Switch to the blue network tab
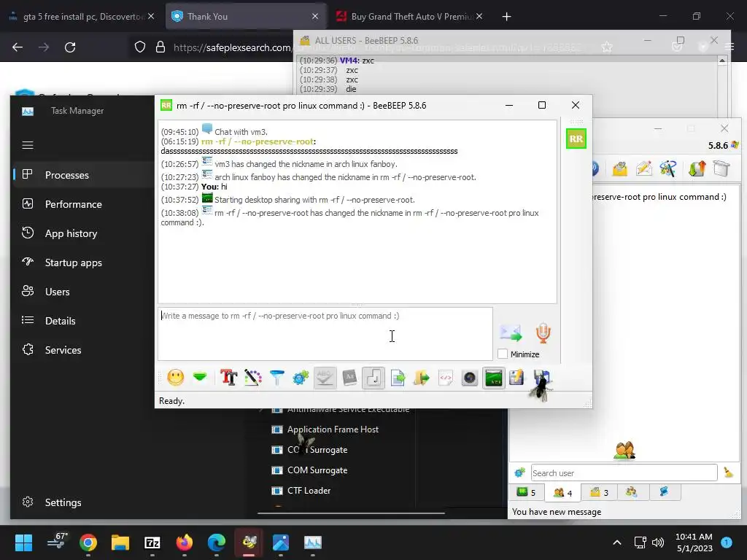The image size is (747, 560). pos(664,492)
